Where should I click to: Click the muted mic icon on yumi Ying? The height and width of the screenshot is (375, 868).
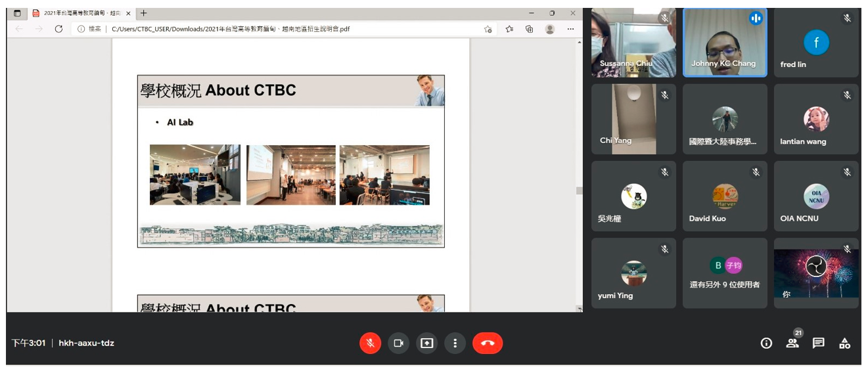pos(664,249)
